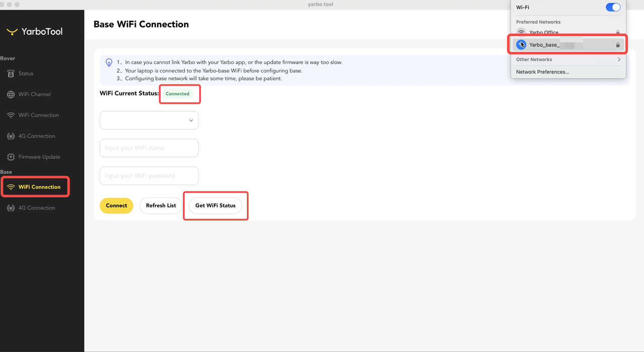
Task: Click the Base WiFi Connection page heading
Action: (141, 24)
